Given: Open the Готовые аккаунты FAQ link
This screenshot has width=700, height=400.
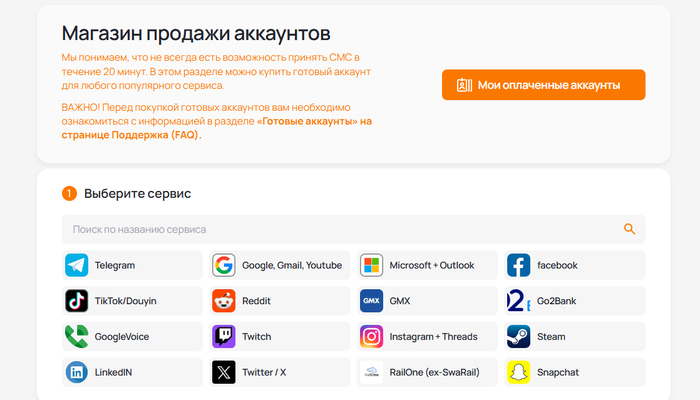Looking at the screenshot, I should (313, 121).
